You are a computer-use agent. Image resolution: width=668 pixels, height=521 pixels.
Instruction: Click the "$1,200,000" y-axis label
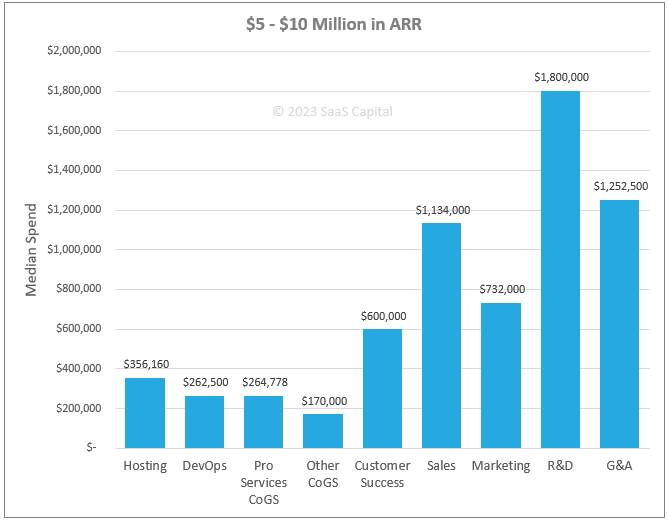[74, 210]
